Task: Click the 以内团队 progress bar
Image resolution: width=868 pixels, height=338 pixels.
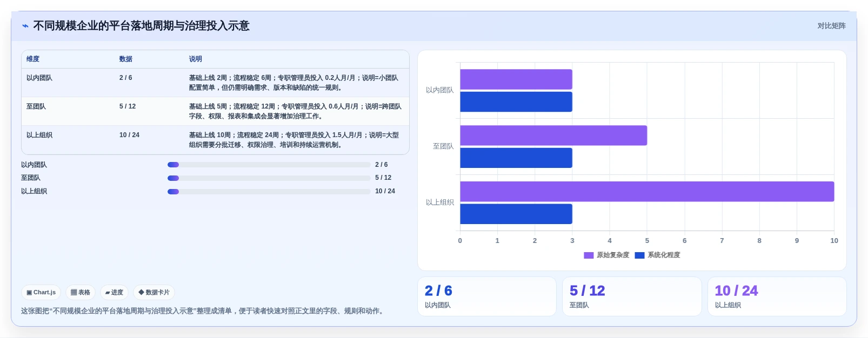Action: click(x=269, y=165)
